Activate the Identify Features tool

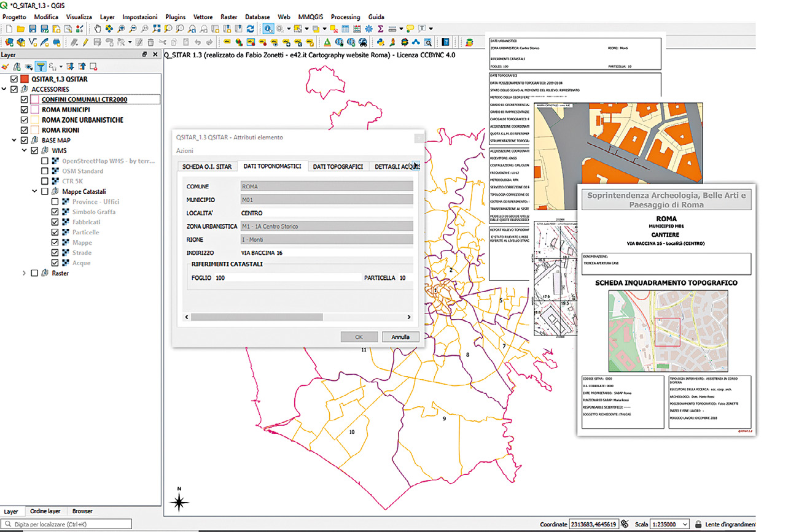pyautogui.click(x=268, y=29)
